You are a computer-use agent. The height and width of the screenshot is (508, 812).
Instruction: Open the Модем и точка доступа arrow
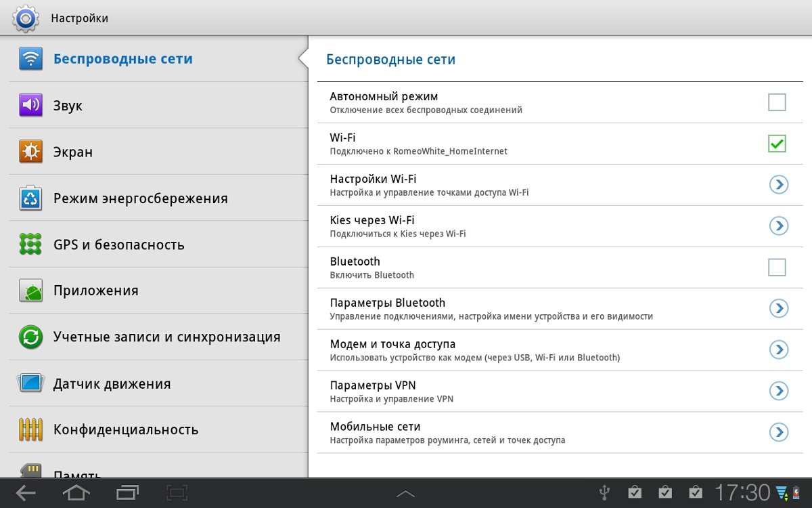[779, 350]
